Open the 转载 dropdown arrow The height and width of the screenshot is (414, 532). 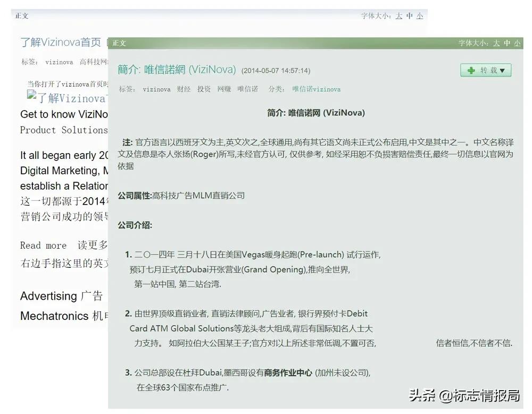point(503,70)
